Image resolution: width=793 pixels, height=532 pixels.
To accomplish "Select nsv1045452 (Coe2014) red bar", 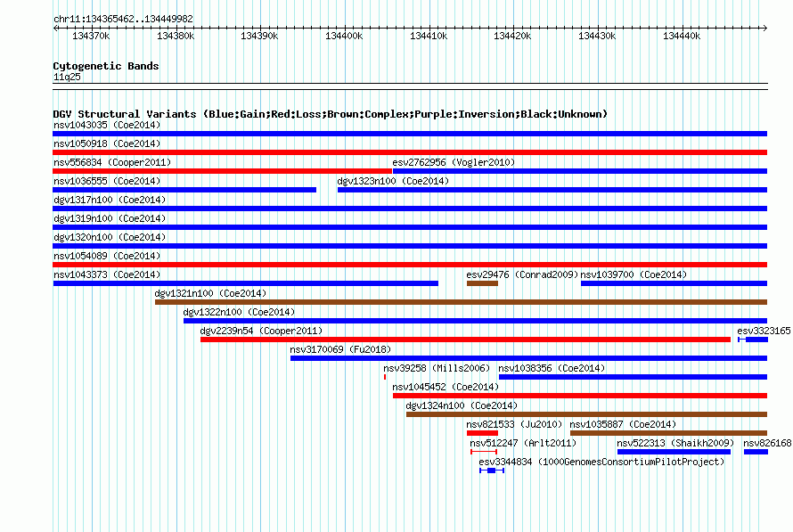I will pos(580,396).
